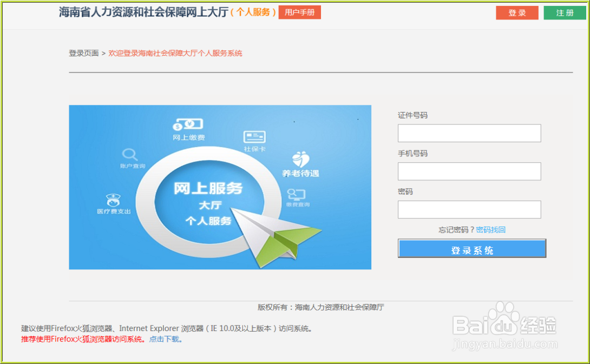Click the 登录 button in the header
590x364 pixels.
tap(517, 12)
